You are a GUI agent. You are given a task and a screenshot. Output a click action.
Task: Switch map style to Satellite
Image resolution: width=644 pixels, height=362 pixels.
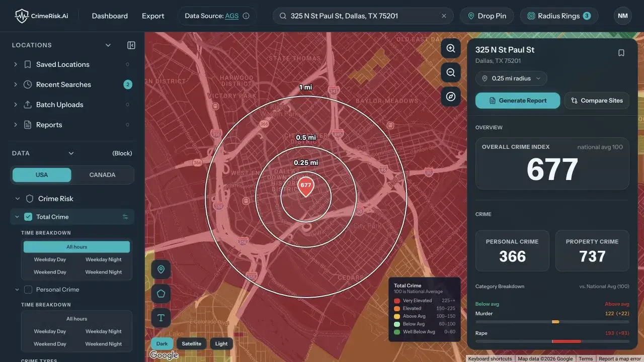191,344
